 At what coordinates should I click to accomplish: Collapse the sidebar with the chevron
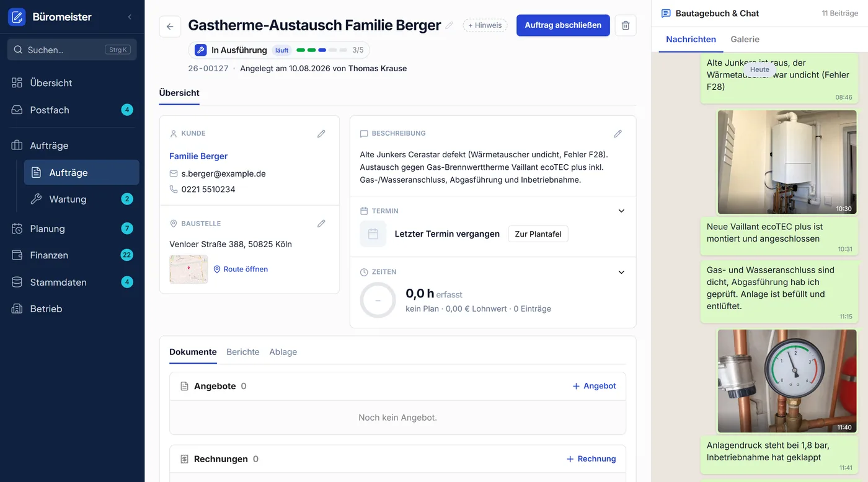[x=130, y=17]
